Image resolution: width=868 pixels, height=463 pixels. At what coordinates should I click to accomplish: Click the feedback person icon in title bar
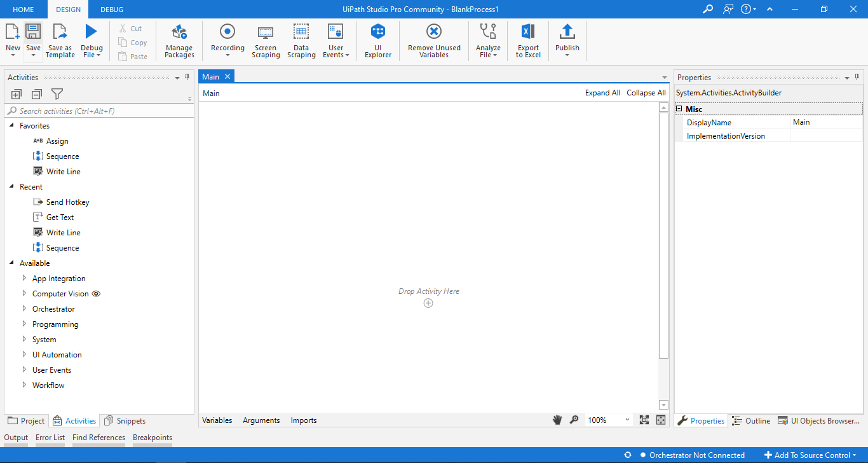coord(728,9)
